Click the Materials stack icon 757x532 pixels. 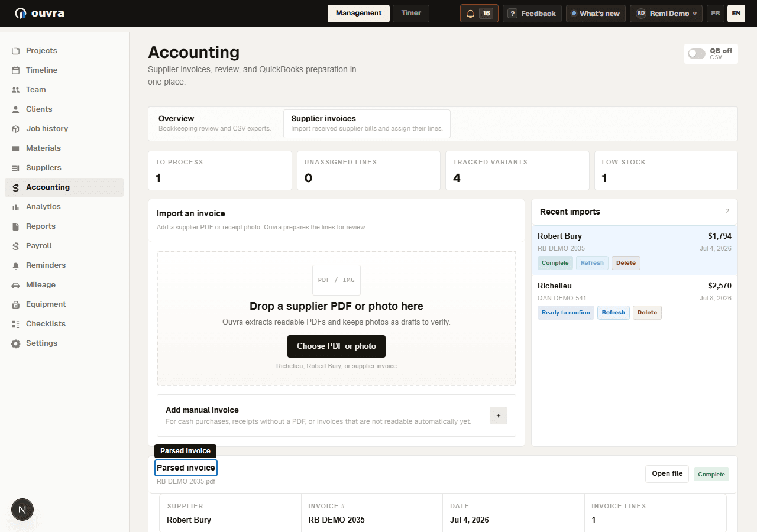click(16, 148)
